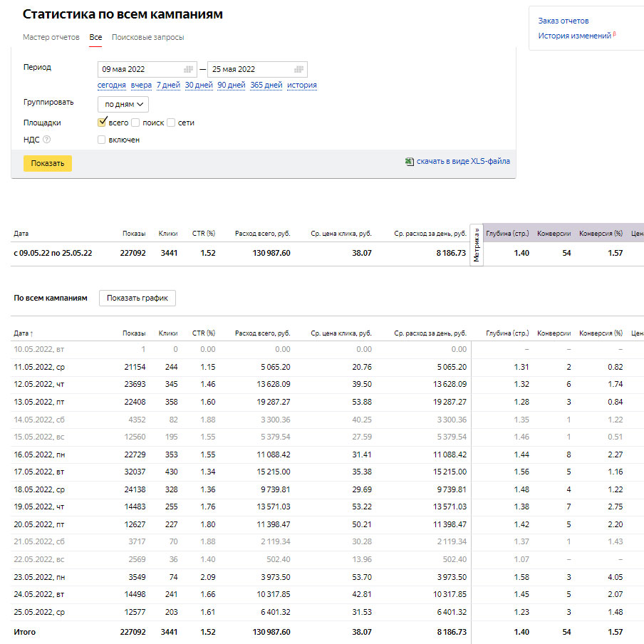This screenshot has height=644, width=644.
Task: Switch to the Мастер отчетов tab
Action: tap(51, 37)
